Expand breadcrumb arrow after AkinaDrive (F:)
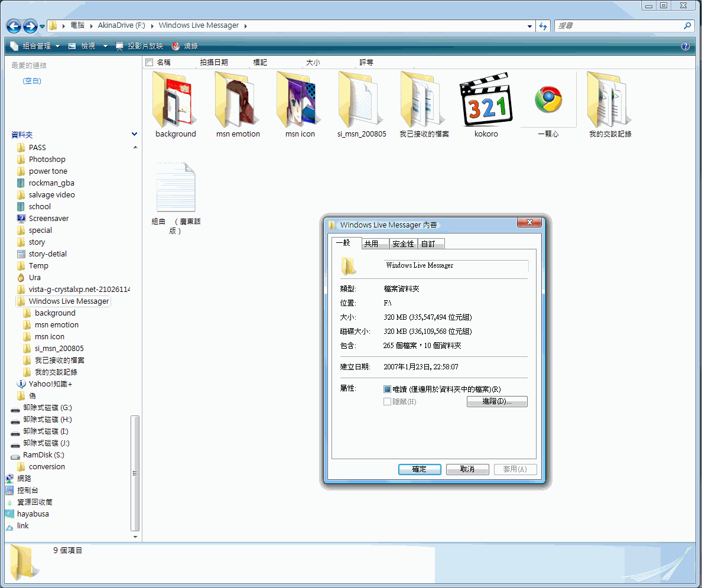Image resolution: width=702 pixels, height=588 pixels. tap(152, 26)
